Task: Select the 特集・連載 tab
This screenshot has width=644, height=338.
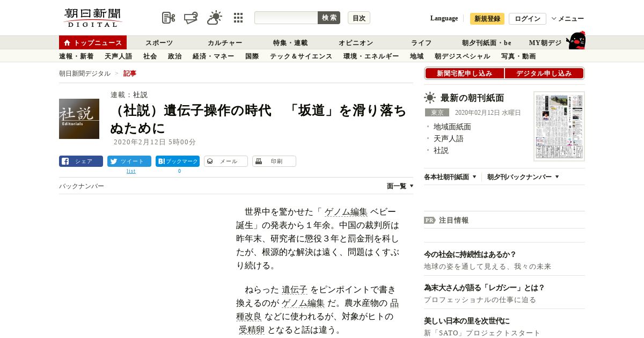Action: (290, 43)
